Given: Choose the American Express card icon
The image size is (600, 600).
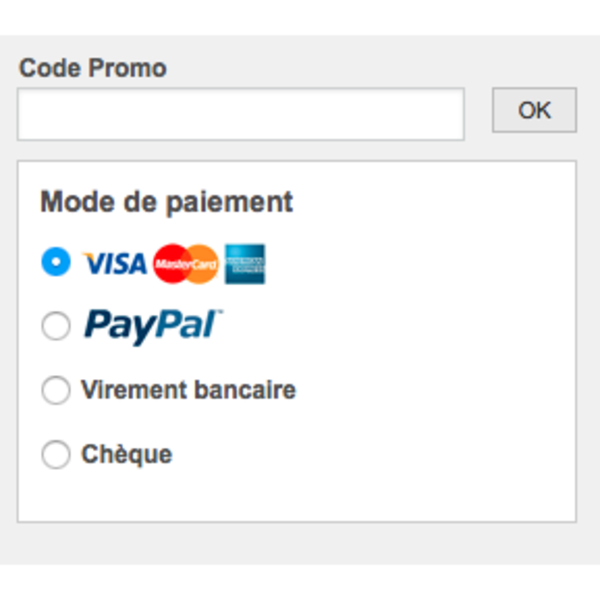Looking at the screenshot, I should pos(245,263).
